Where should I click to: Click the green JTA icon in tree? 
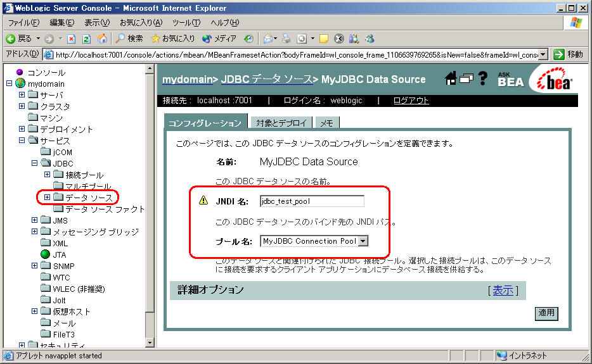click(x=45, y=254)
